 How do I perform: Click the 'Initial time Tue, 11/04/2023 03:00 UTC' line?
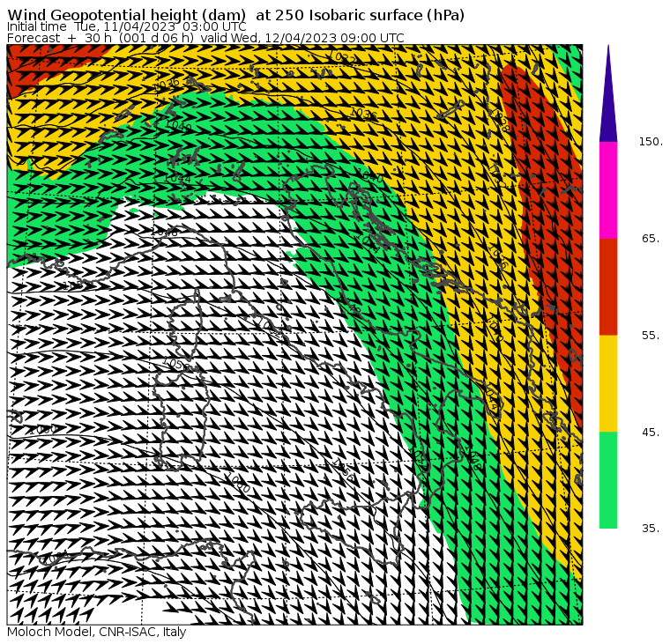tap(126, 26)
